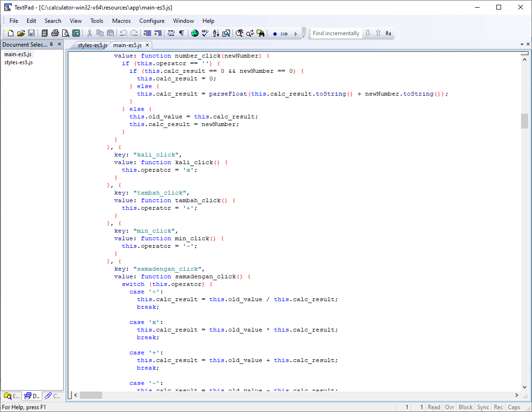Play the recorded macro
The height and width of the screenshot is (412, 532).
(x=296, y=34)
